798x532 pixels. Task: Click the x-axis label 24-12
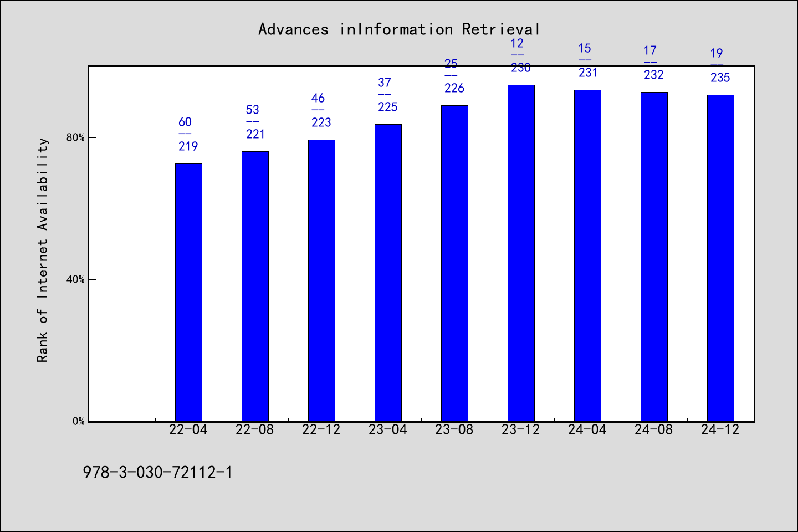[x=720, y=430]
